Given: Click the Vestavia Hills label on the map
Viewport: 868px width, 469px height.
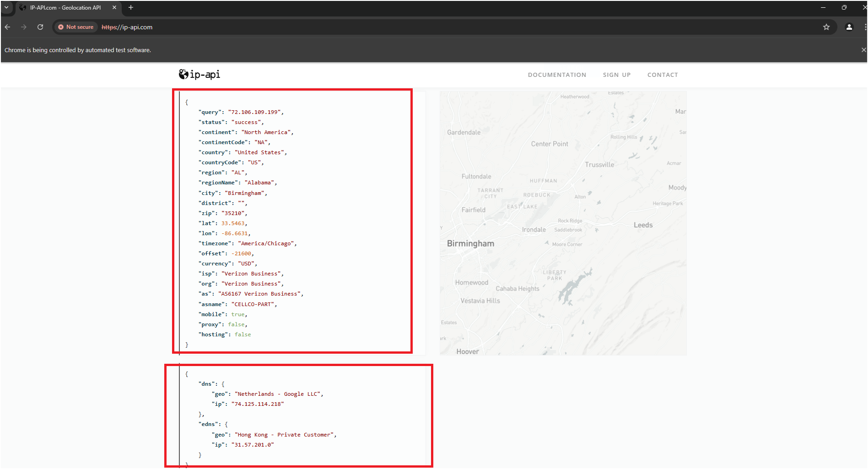Looking at the screenshot, I should [480, 301].
